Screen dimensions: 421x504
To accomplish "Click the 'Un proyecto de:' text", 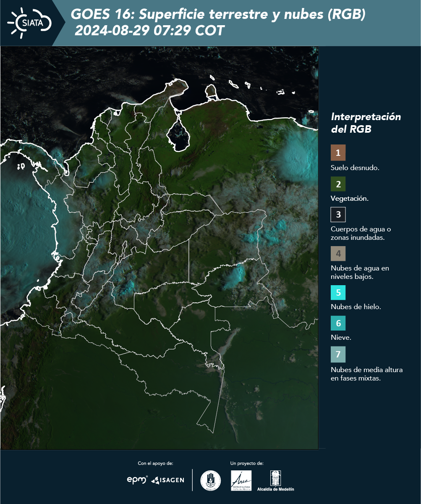I will [247, 463].
